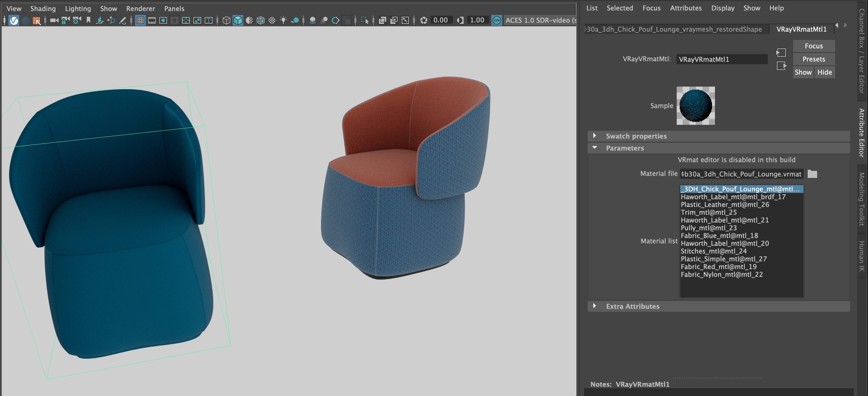
Task: Click the Motion Blur icon
Action: click(324, 21)
